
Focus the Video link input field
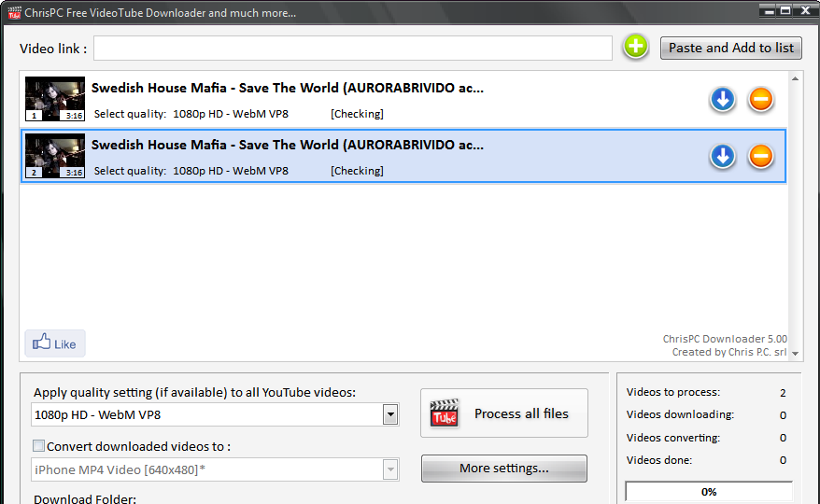coord(353,49)
